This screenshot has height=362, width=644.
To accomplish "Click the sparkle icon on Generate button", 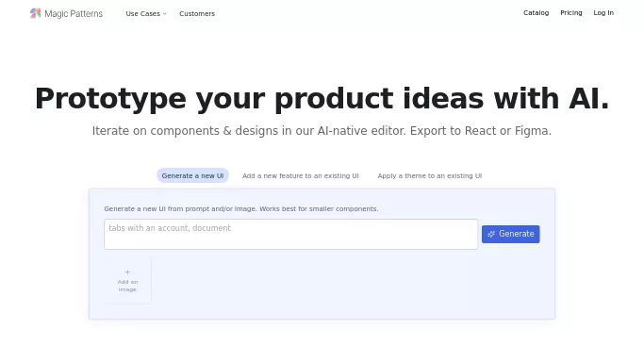I will click(491, 234).
